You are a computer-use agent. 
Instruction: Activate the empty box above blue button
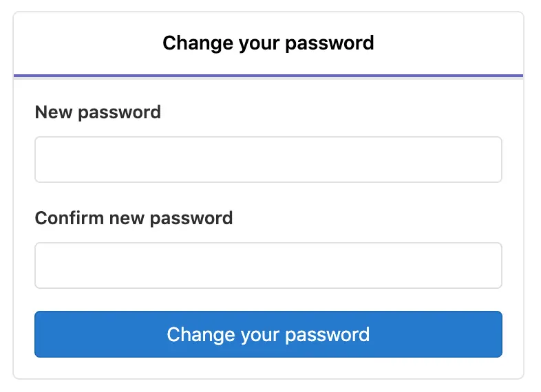[x=268, y=265]
